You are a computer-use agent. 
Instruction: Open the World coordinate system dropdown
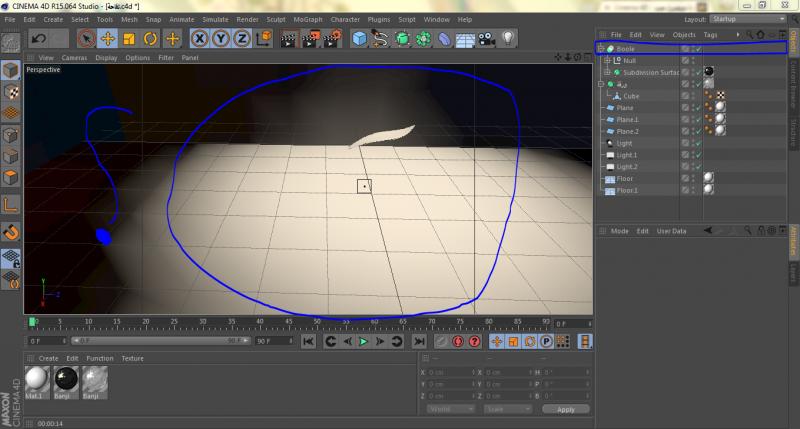point(450,409)
